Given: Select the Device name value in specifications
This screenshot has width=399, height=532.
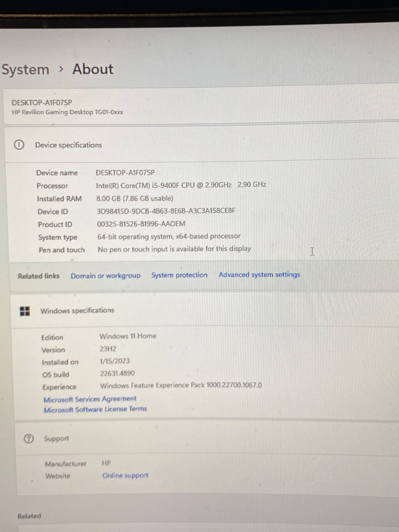Looking at the screenshot, I should [125, 172].
